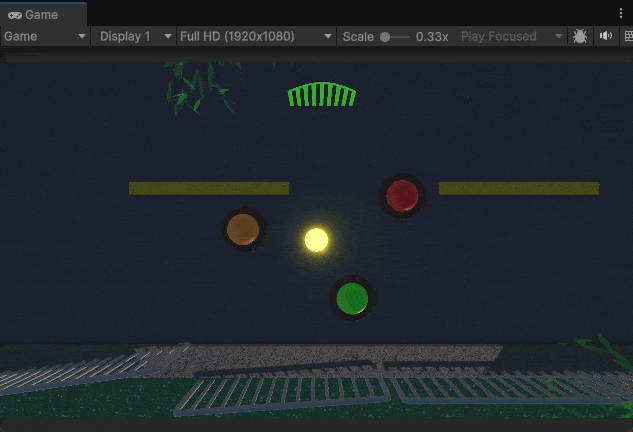Screen dimensions: 633x432
Task: Mute audio with the speaker icon
Action: coord(606,36)
